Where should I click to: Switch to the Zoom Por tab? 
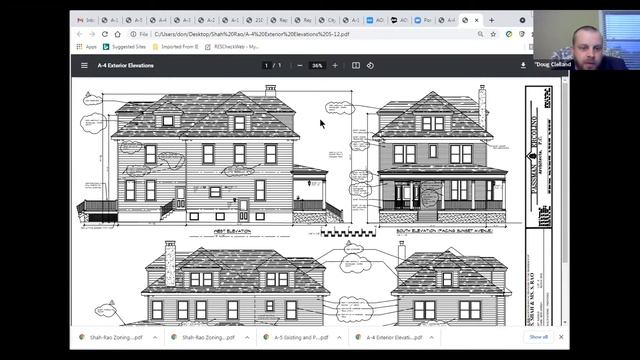pos(423,20)
